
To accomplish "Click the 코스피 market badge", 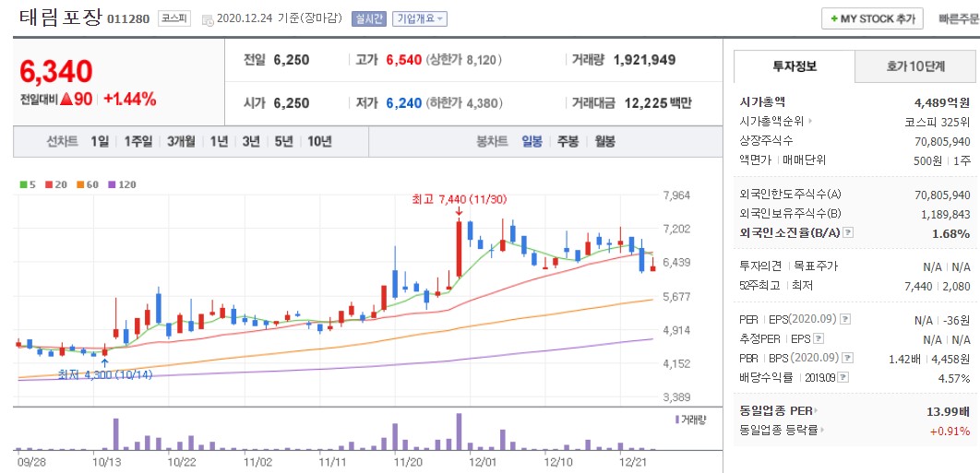I will click(x=174, y=18).
